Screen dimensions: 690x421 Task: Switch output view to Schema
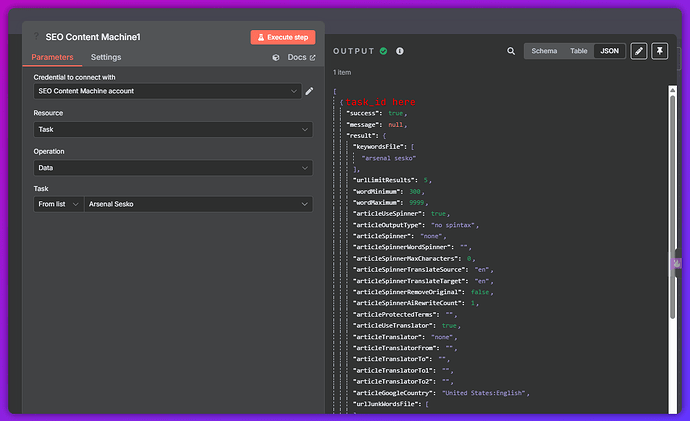tap(544, 51)
